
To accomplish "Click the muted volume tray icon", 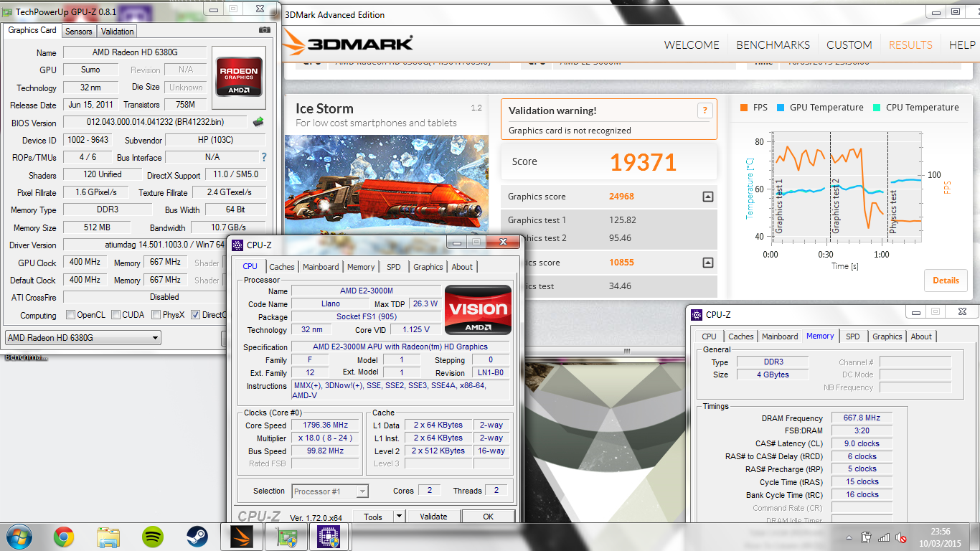I will pos(900,537).
